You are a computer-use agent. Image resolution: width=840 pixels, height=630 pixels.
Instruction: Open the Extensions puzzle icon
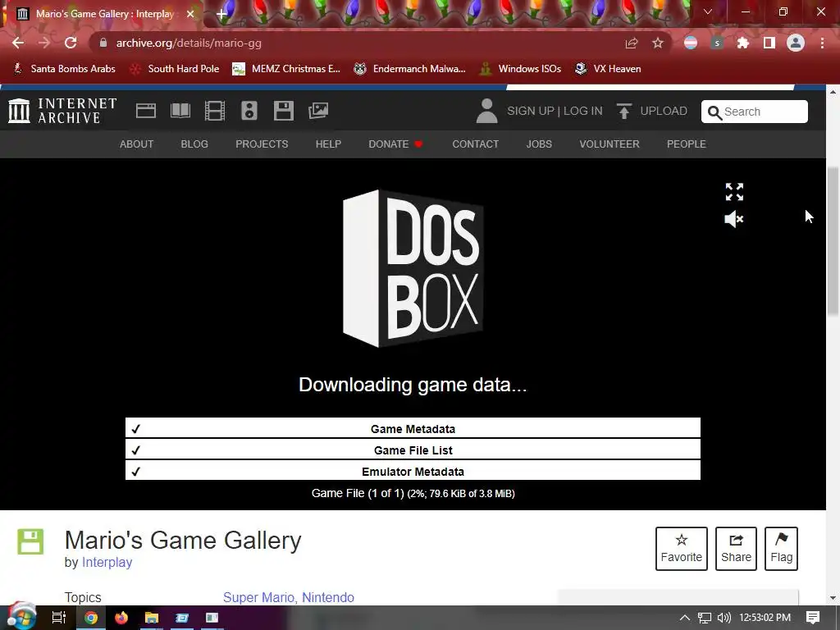743,43
